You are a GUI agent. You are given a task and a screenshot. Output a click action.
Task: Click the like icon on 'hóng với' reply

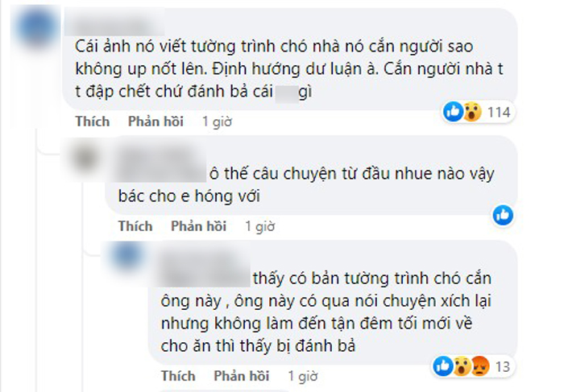tap(503, 215)
